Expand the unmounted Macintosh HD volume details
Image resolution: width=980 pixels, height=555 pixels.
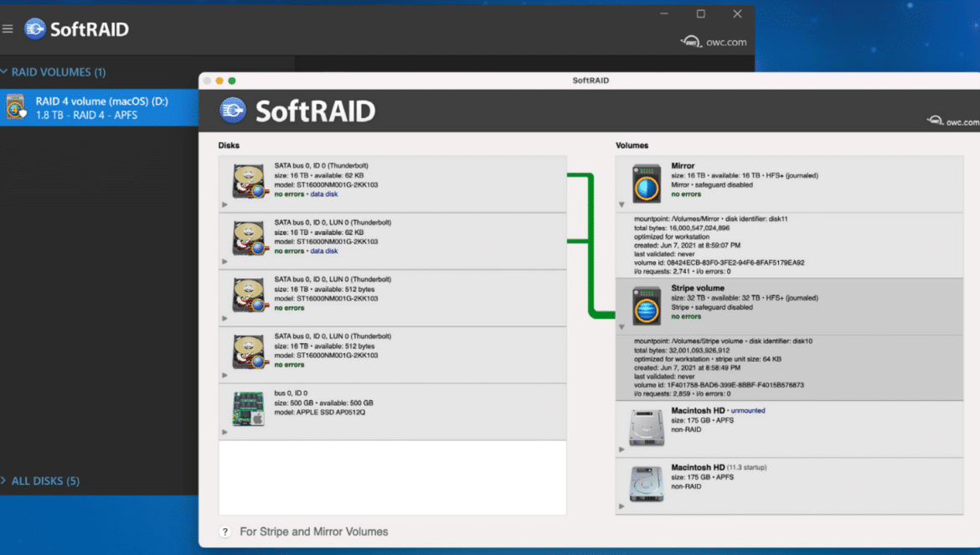click(622, 450)
